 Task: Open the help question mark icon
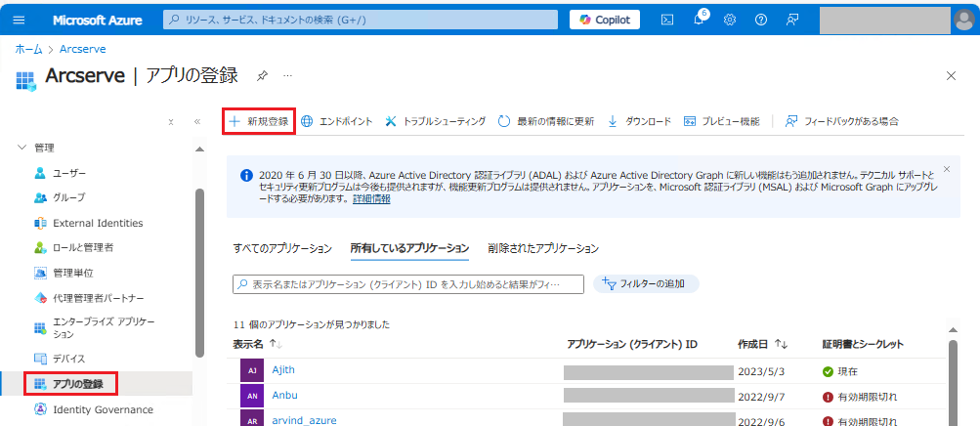[x=760, y=20]
